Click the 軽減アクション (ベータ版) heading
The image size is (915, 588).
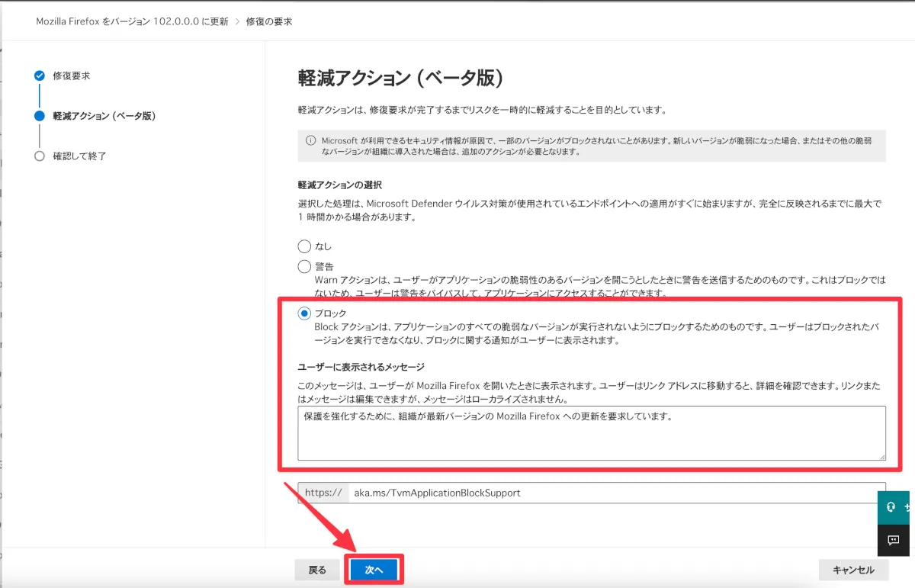[400, 78]
